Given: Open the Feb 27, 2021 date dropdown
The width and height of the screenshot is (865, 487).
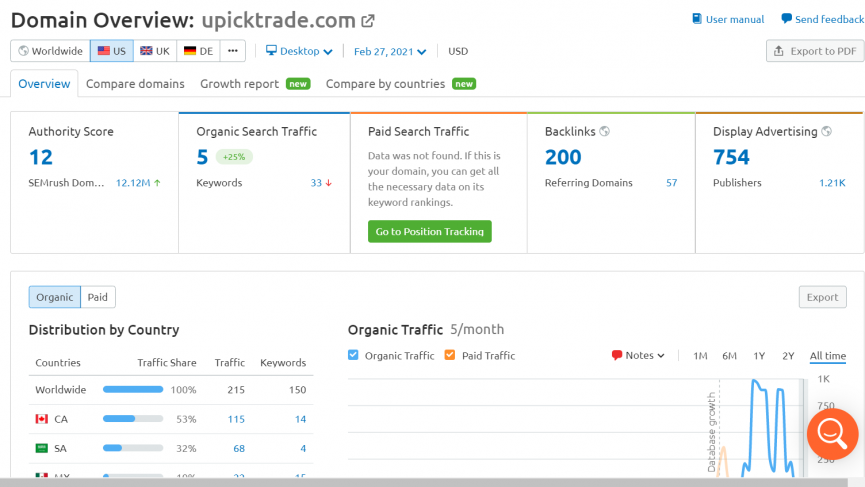Looking at the screenshot, I should pyautogui.click(x=390, y=51).
